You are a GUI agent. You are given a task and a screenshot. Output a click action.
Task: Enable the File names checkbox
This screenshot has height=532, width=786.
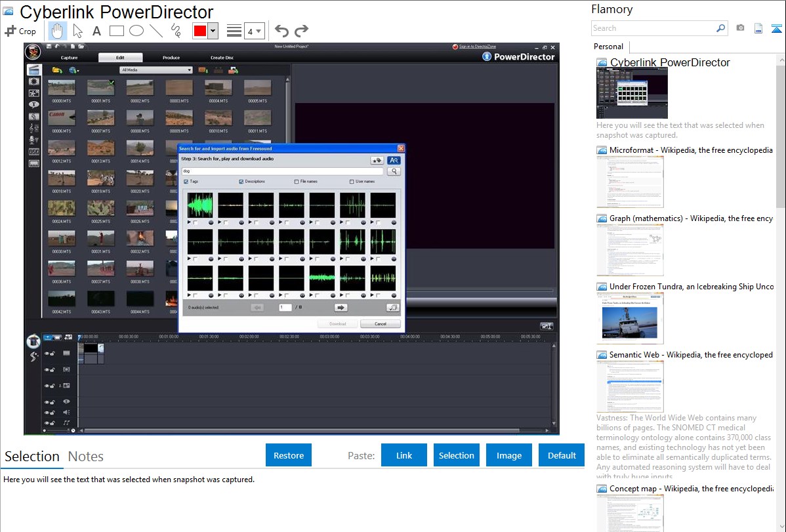(297, 182)
